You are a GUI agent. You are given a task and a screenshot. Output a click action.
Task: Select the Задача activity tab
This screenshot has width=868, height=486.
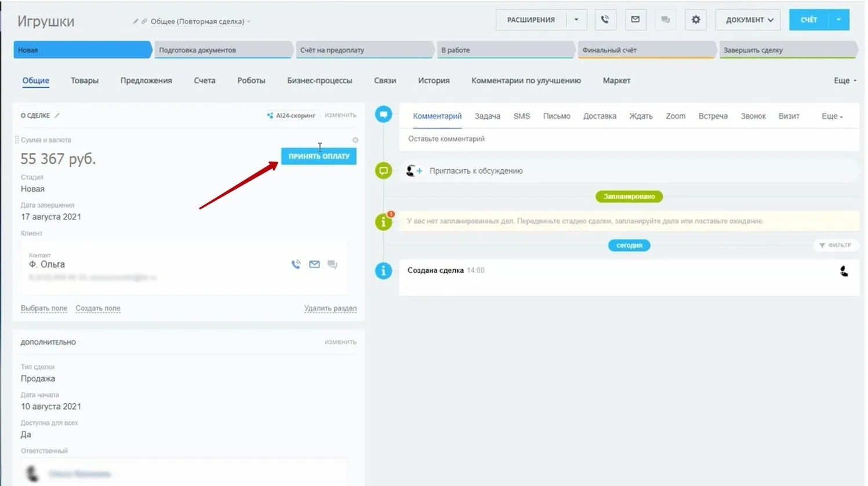(x=488, y=116)
